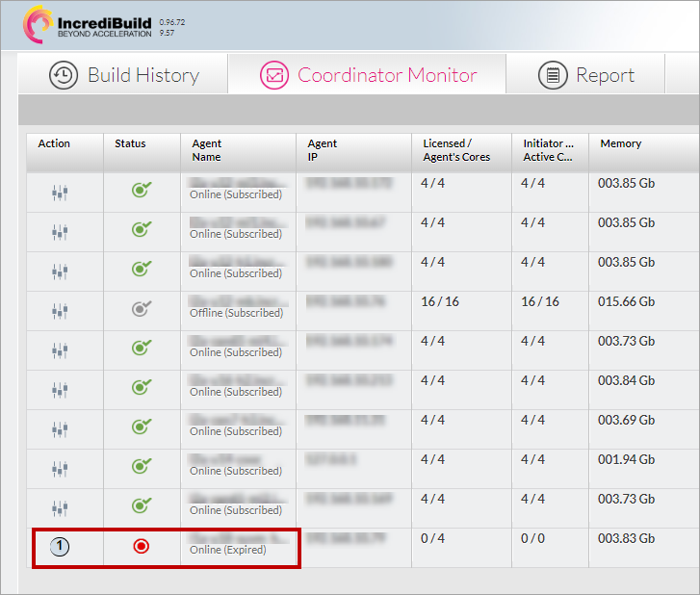Click the grey offline status icon
The image size is (700, 595).
click(x=142, y=308)
